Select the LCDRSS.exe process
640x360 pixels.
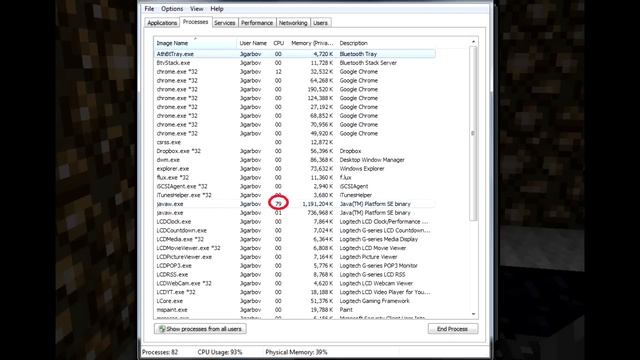(x=294, y=275)
